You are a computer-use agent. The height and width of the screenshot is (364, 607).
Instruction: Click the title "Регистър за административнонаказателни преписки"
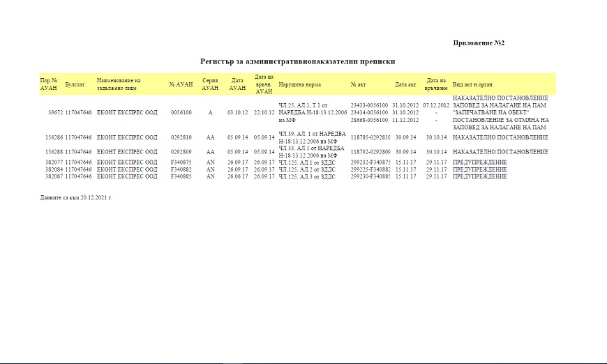tap(297, 61)
